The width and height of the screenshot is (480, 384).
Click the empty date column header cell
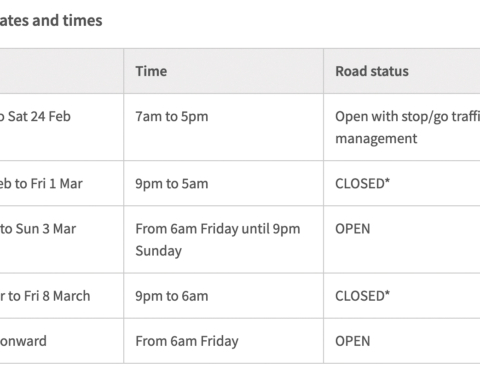[61, 71]
